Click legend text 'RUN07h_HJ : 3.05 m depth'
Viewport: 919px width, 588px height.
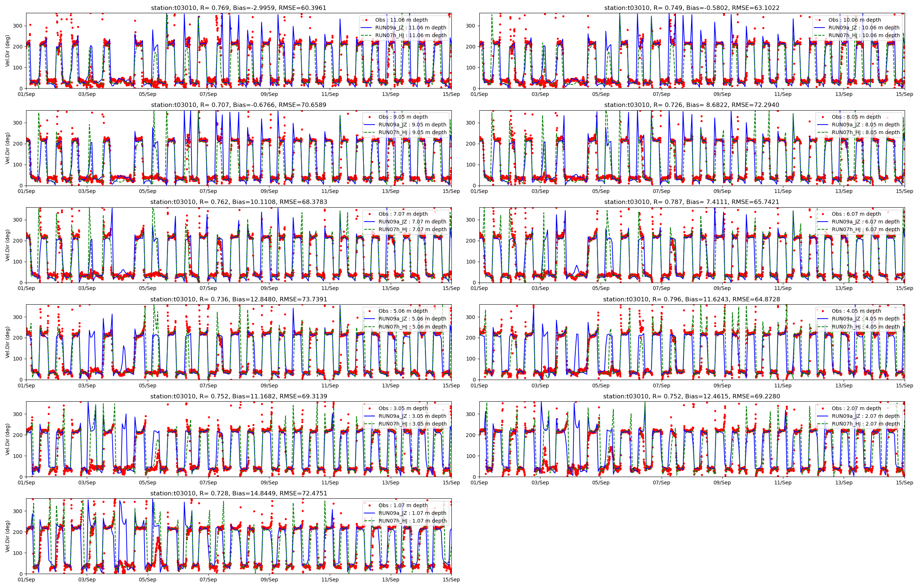click(412, 424)
